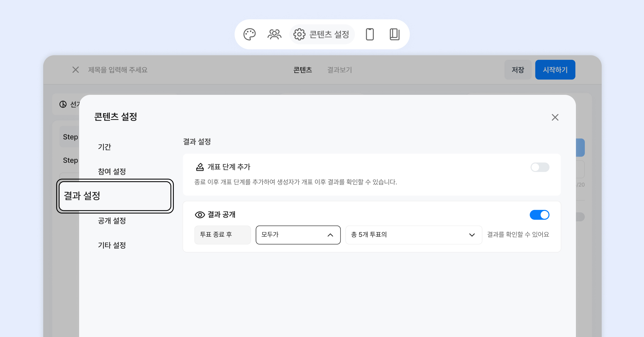
Task: Expand the 총 5개 투표의 dropdown
Action: click(x=413, y=235)
